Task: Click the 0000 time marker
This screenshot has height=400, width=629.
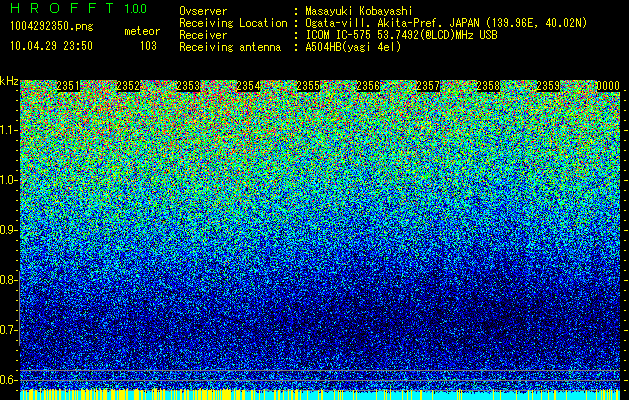Action: [608, 86]
